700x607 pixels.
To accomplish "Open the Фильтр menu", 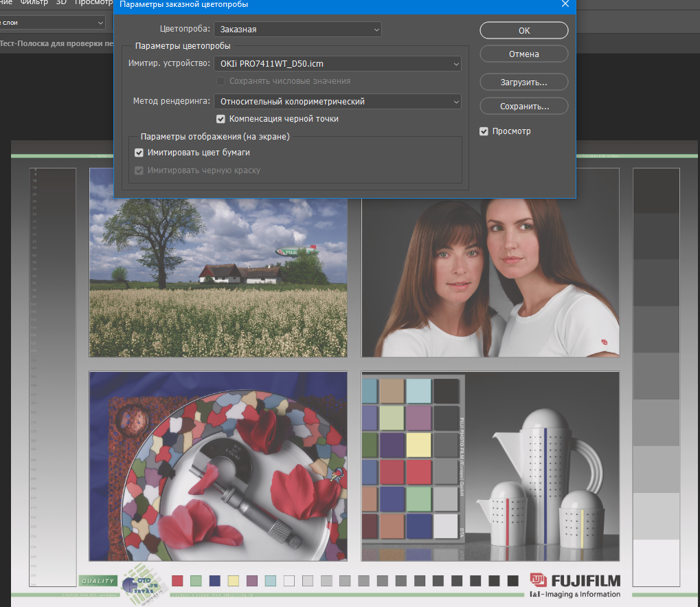I will pos(34,3).
